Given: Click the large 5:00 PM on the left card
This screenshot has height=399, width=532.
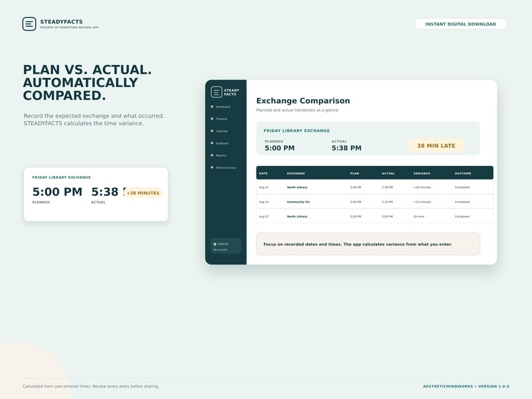Looking at the screenshot, I should point(58,192).
